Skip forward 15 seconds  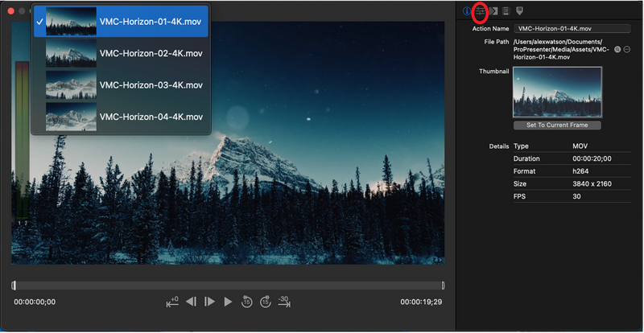[266, 302]
